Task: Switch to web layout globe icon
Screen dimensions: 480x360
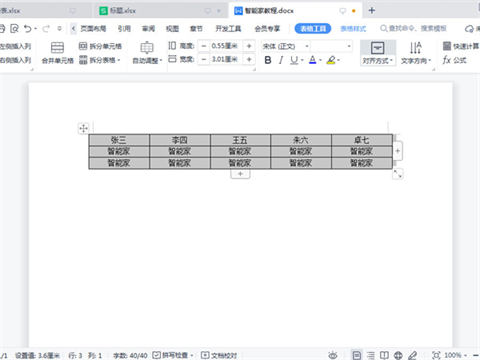Action: click(x=398, y=355)
